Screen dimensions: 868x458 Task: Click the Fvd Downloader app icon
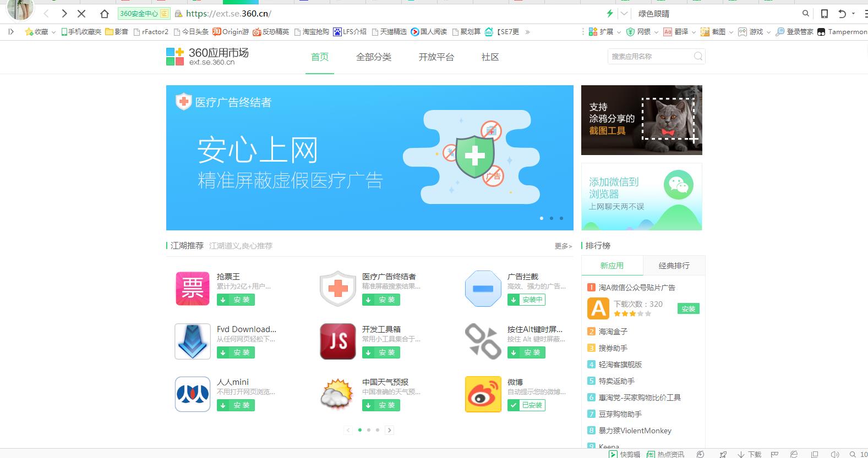pos(193,341)
